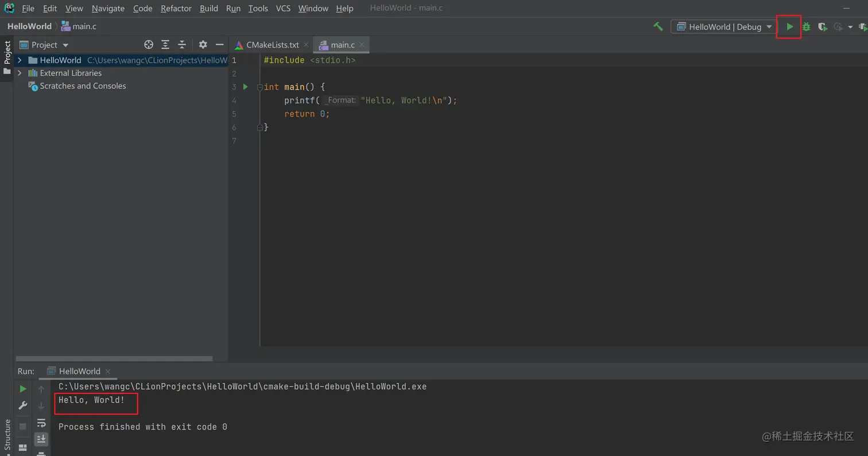Click the HelloWorld.exe path output line
This screenshot has height=456, width=868.
point(242,387)
